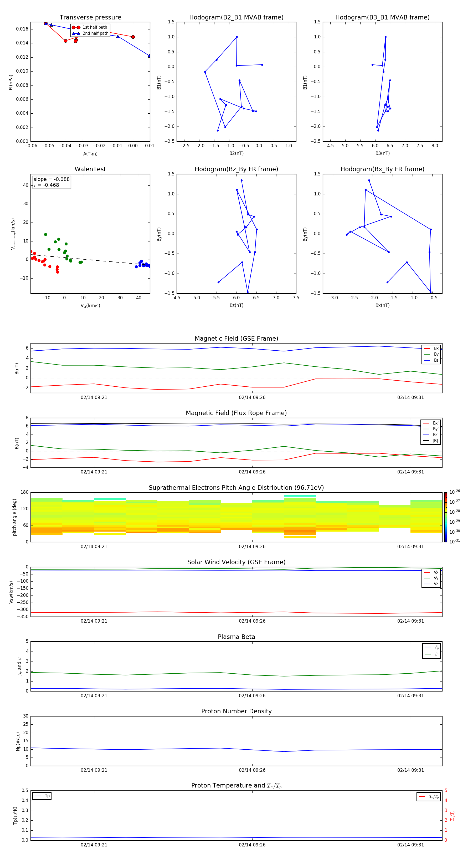Image resolution: width=473 pixels, height=868 pixels.
Task: Click the 'Proton Number Density' title
Action: tap(236, 711)
